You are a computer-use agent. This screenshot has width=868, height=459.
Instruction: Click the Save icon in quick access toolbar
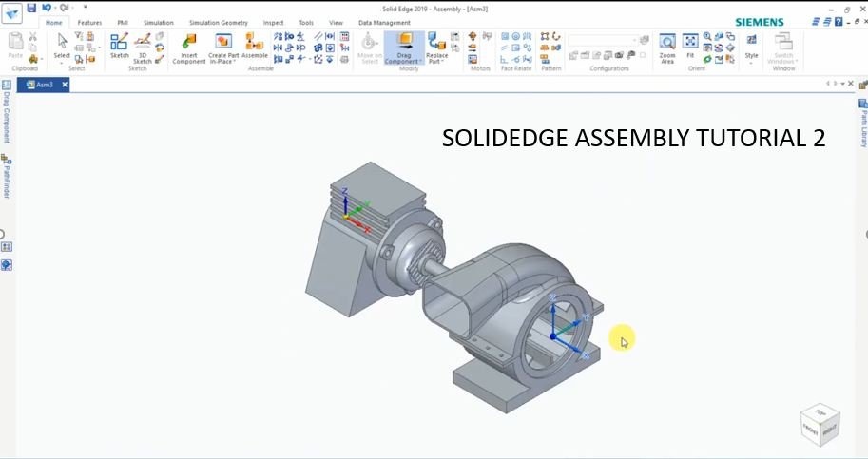(31, 8)
